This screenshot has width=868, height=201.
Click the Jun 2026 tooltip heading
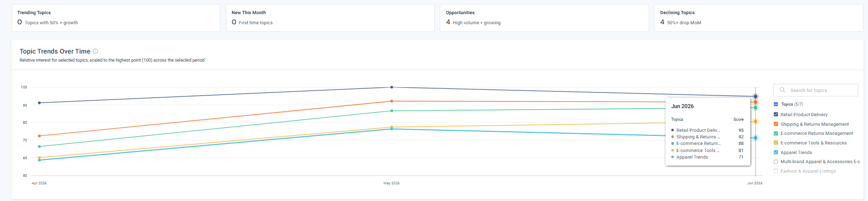point(682,106)
